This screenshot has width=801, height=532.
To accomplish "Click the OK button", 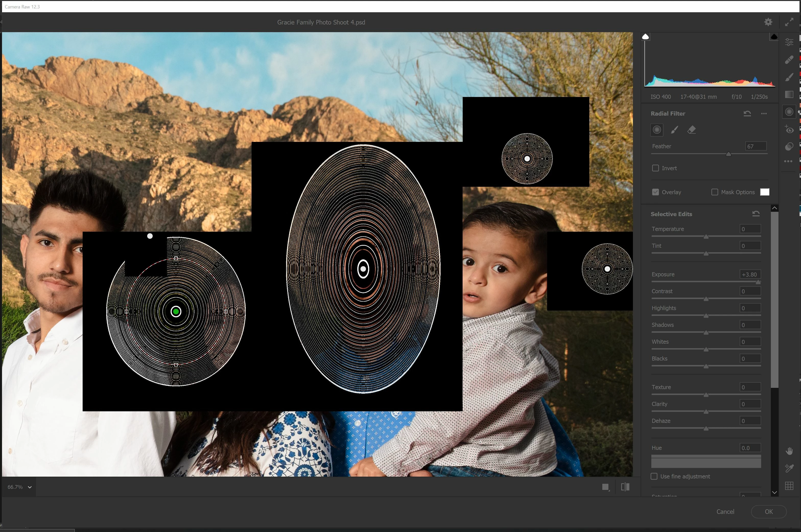I will click(769, 512).
